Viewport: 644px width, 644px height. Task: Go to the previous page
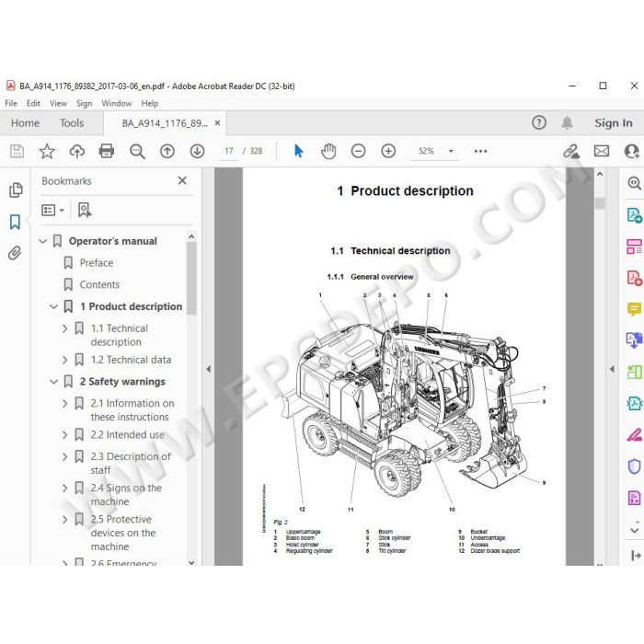(x=167, y=151)
